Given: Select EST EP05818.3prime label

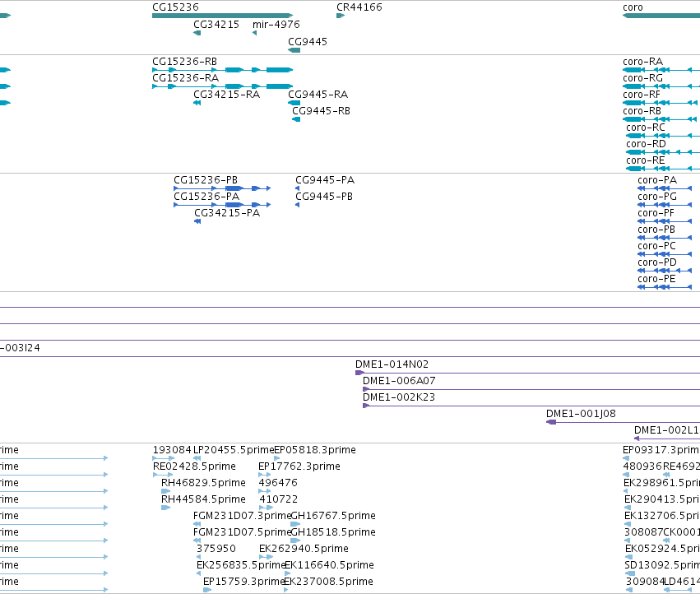Looking at the screenshot, I should pos(315,450).
